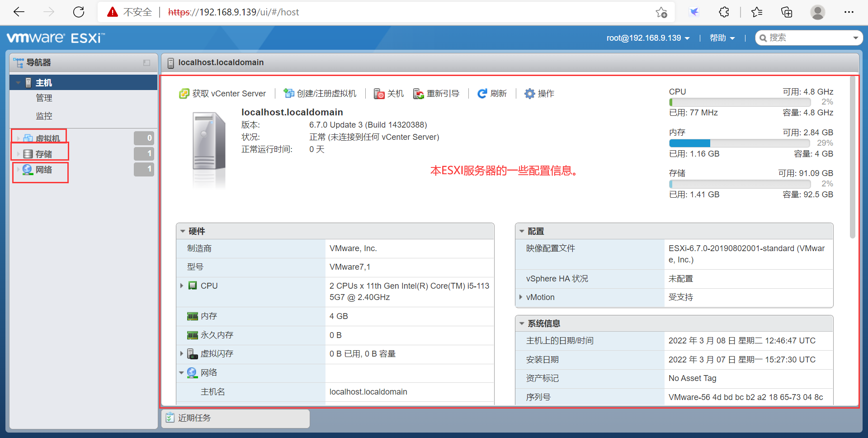Click the 内存 memory usage bar
The width and height of the screenshot is (868, 438).
click(x=740, y=143)
